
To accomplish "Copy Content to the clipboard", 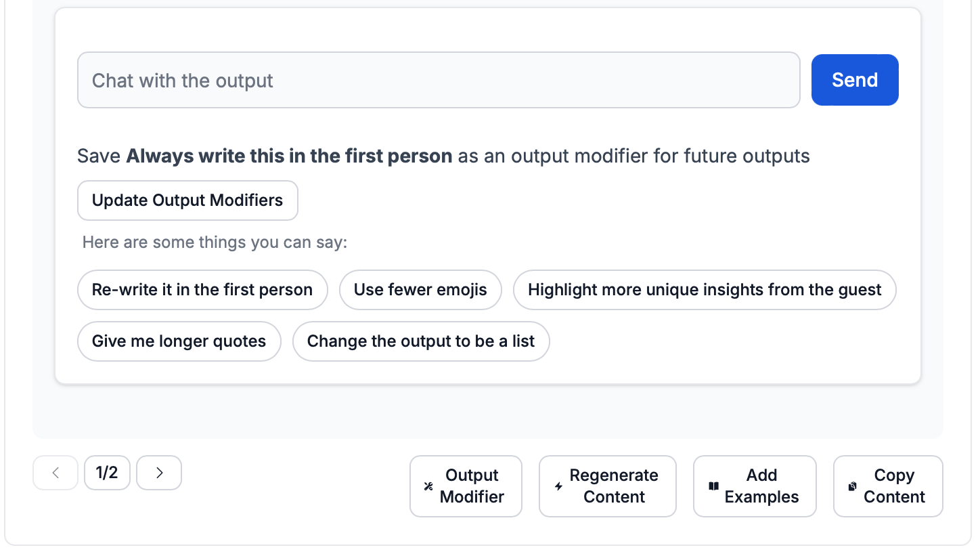I will [x=893, y=486].
